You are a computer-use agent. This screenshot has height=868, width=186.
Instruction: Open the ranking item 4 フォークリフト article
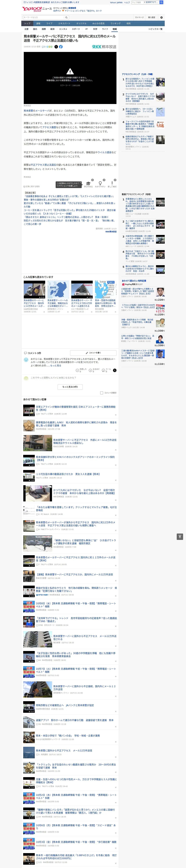point(140,125)
